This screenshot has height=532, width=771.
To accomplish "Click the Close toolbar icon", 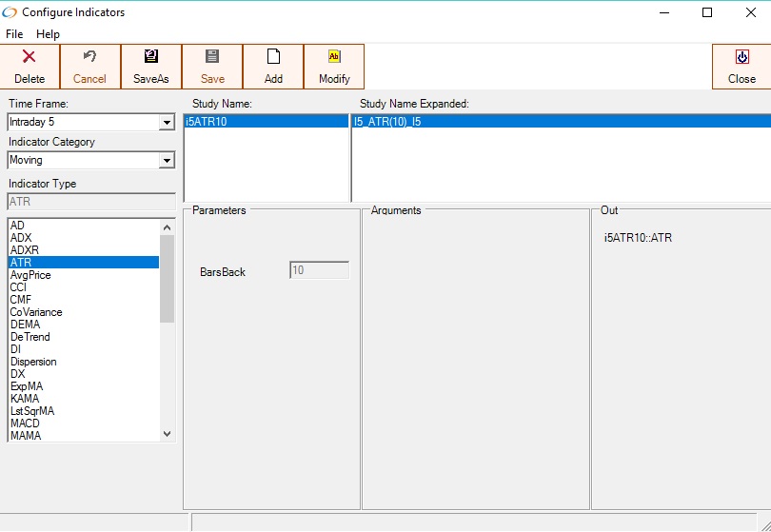I will click(741, 57).
